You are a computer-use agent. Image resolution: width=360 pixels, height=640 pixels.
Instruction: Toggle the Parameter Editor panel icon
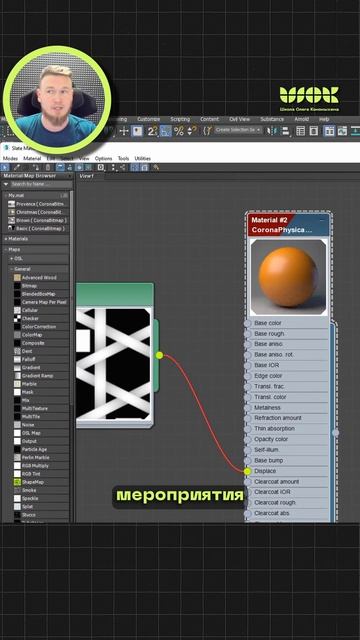point(144,167)
